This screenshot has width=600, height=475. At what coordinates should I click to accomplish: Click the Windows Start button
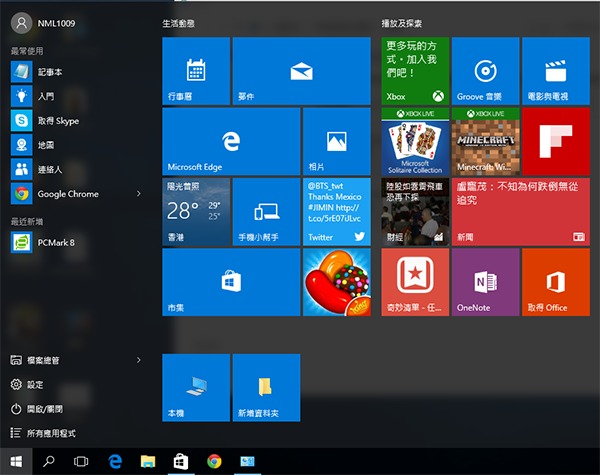tap(16, 462)
